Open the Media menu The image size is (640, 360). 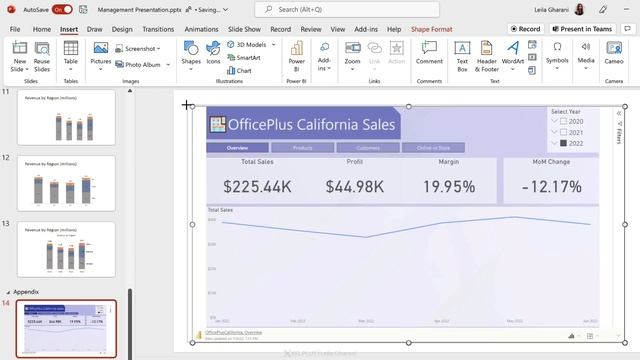[x=586, y=56]
